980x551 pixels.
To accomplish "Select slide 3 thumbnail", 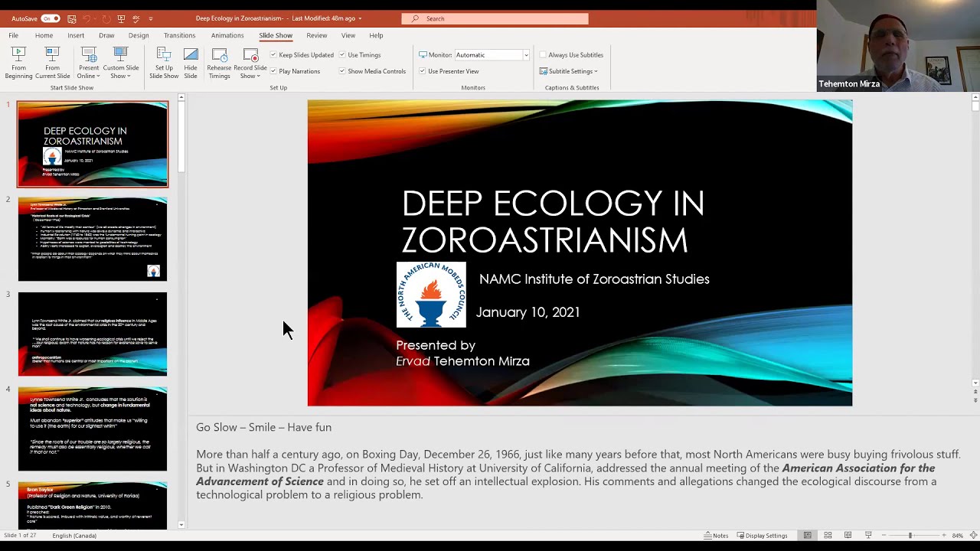I will click(x=93, y=334).
